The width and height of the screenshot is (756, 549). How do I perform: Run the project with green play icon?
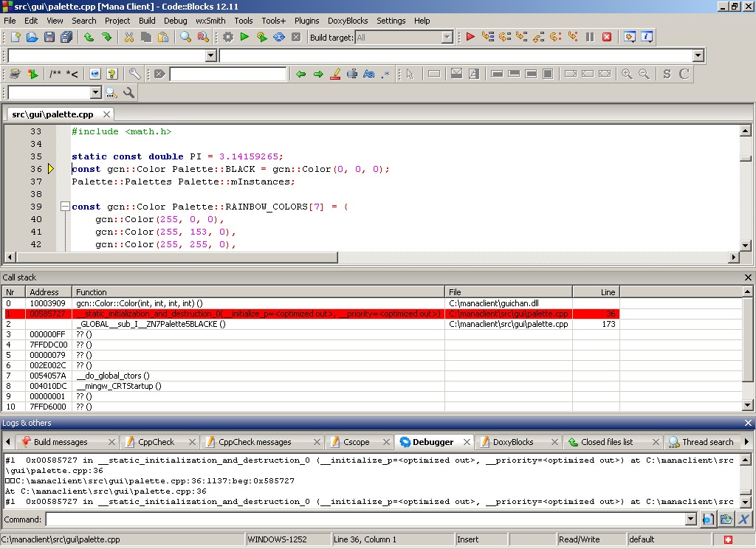click(244, 37)
